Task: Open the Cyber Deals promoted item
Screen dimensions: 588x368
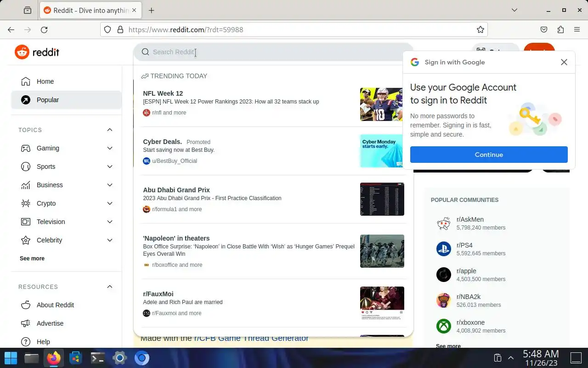Action: [x=273, y=151]
